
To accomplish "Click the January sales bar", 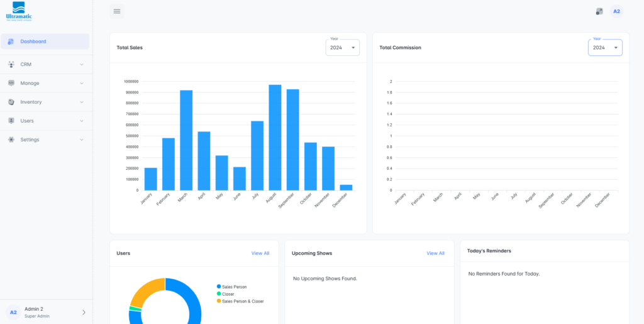I will (151, 179).
